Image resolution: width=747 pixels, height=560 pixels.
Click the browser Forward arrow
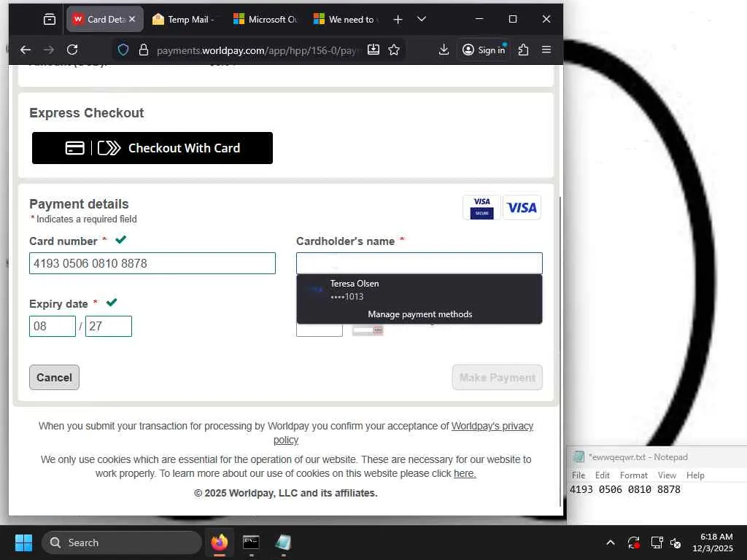[x=49, y=50]
